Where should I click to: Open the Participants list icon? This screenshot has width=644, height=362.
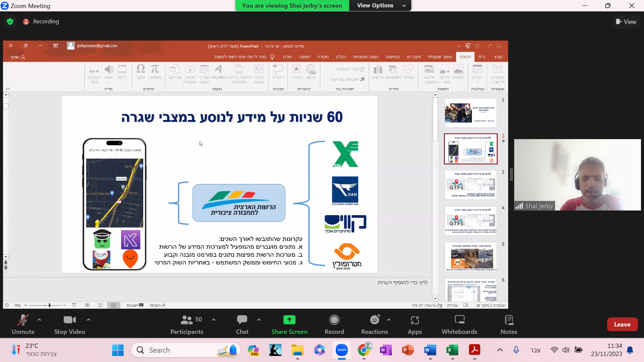[186, 320]
